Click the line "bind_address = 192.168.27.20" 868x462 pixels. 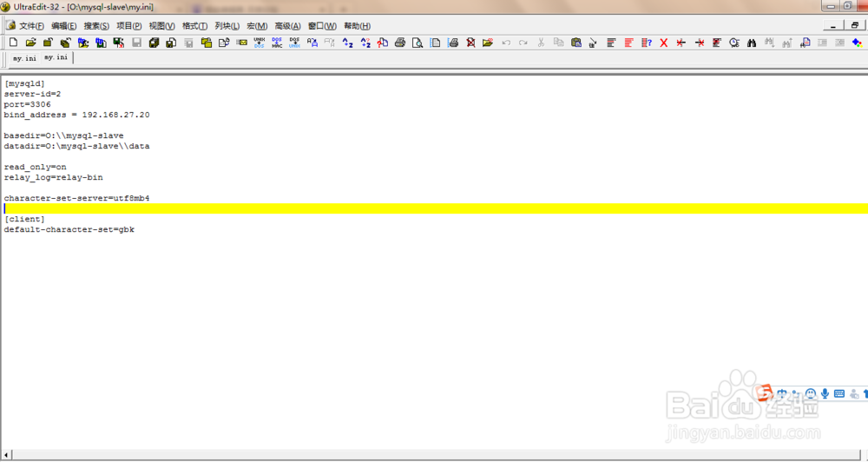[x=76, y=115]
